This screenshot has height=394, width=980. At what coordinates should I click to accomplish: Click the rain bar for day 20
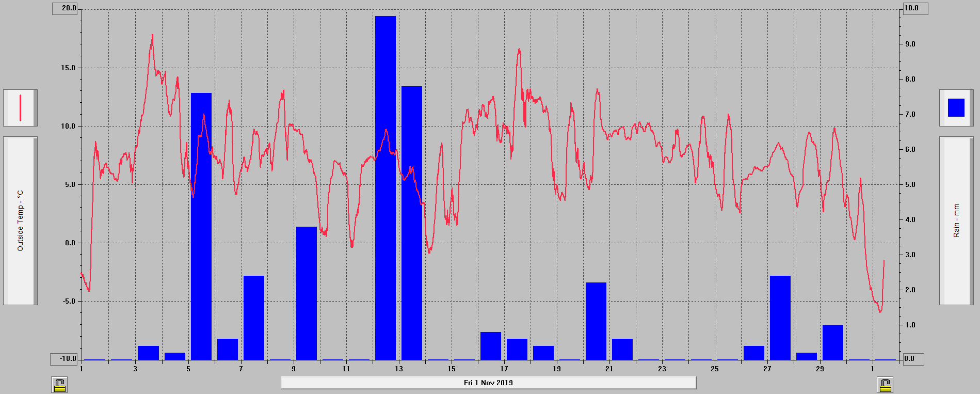coord(596,321)
